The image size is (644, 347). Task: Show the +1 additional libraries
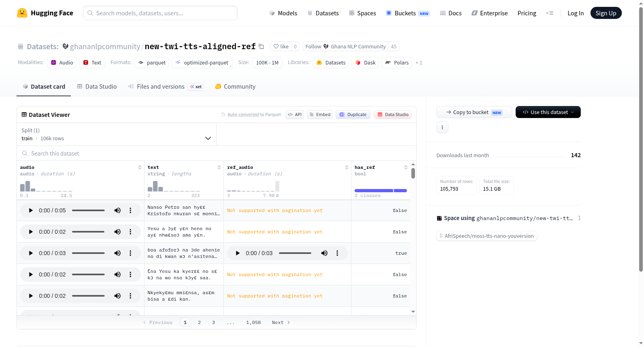click(x=419, y=63)
